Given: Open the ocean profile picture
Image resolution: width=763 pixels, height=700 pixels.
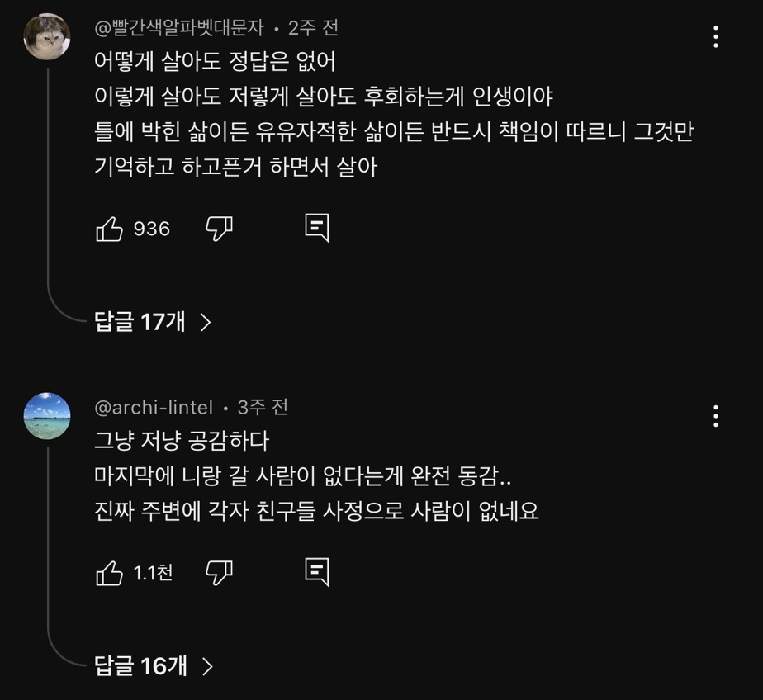Looking at the screenshot, I should click(47, 416).
